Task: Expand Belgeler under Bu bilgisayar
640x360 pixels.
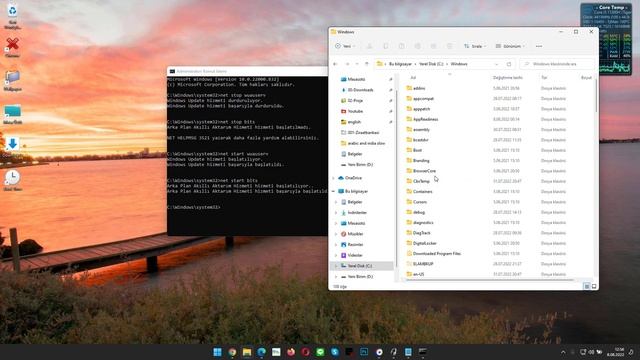Action: click(336, 202)
